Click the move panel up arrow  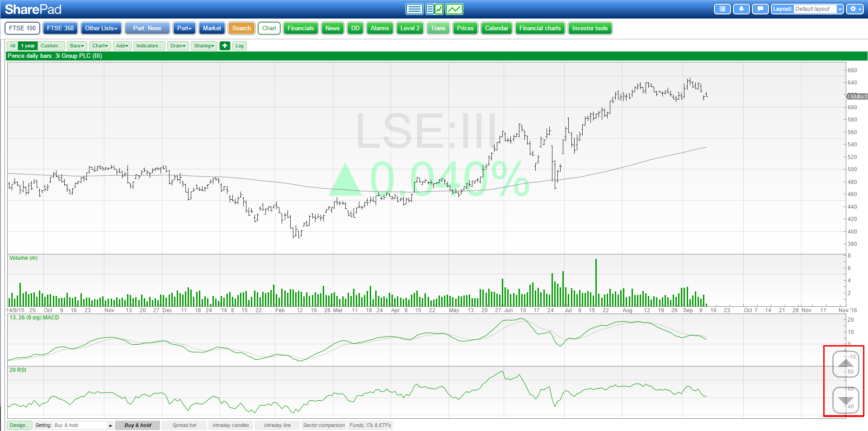(845, 364)
